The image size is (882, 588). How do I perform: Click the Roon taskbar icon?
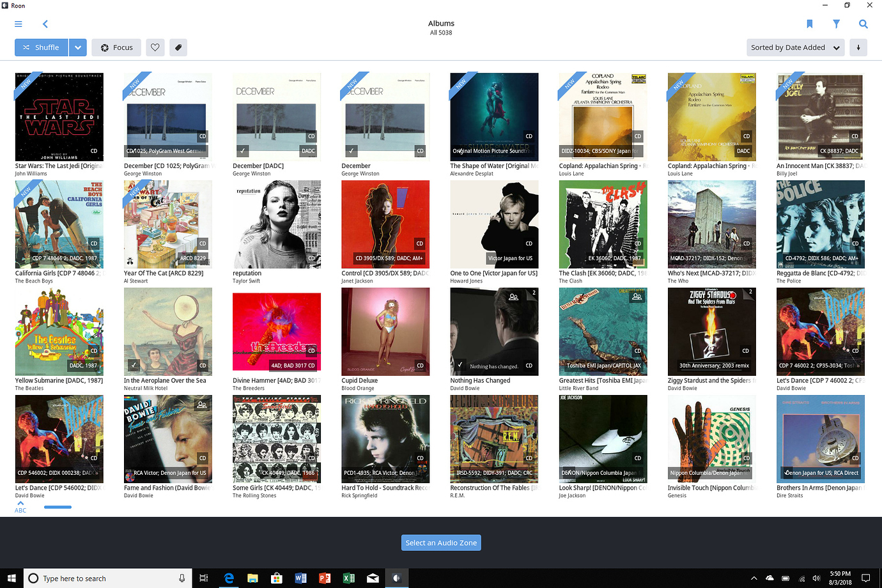coord(397,578)
